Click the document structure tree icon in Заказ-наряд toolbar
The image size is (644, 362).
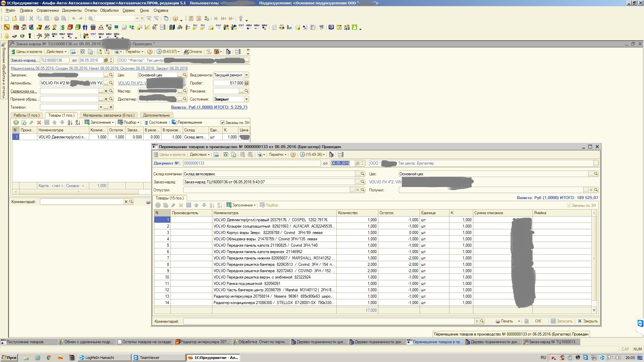[x=228, y=52]
